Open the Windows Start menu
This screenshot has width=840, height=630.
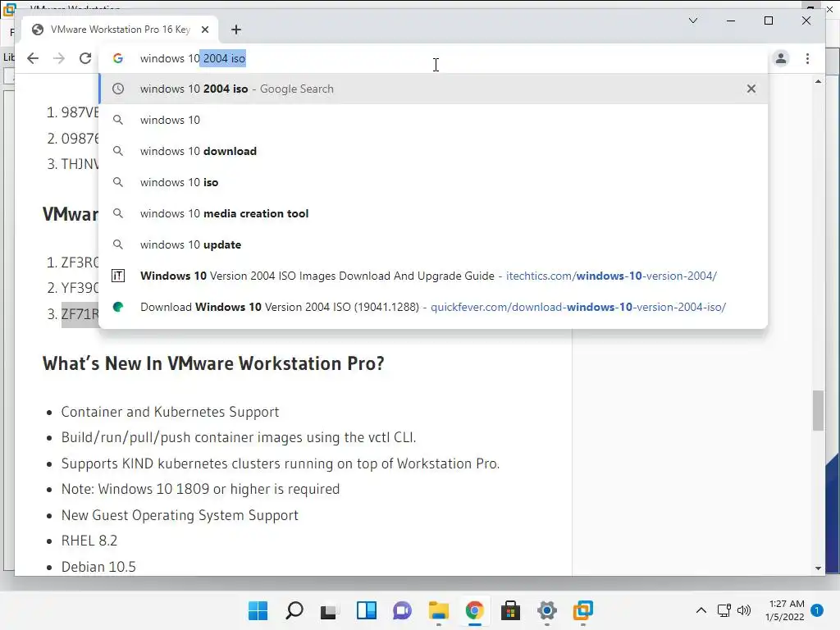click(258, 610)
